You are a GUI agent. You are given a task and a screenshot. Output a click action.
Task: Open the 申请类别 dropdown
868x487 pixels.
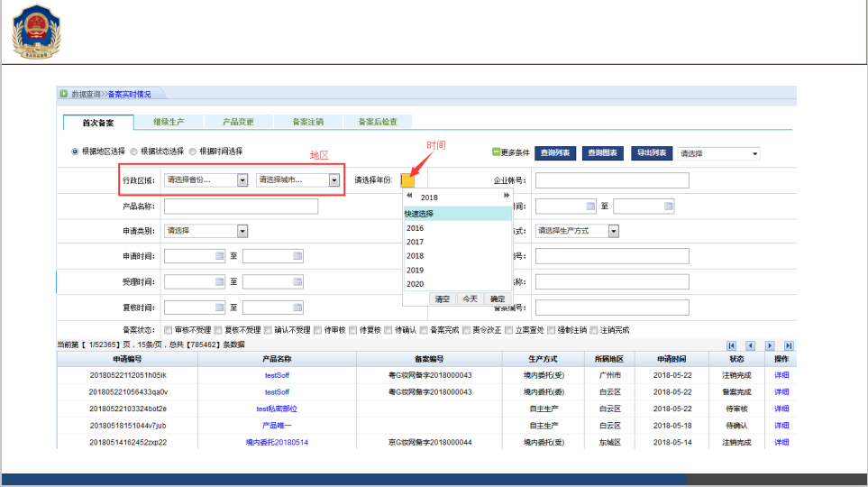pos(206,231)
